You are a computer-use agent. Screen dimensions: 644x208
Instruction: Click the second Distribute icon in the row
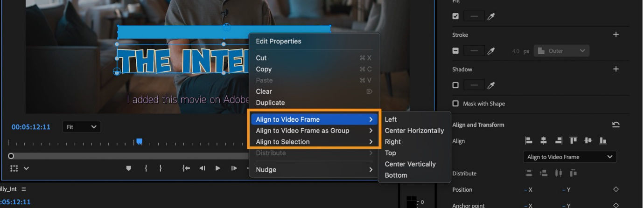pos(544,173)
